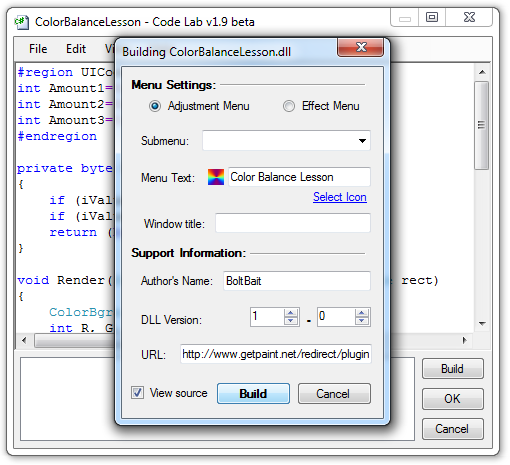Increase the DLL minor version number
The image size is (510, 465).
coord(362,313)
